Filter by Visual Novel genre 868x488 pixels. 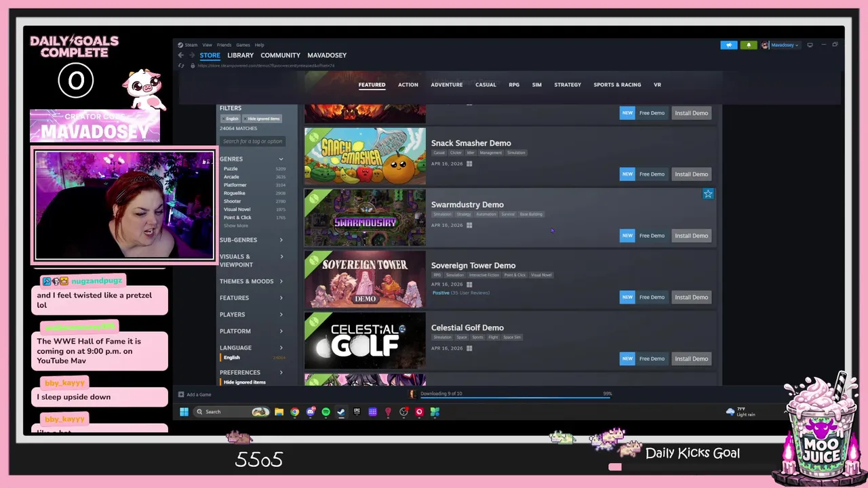tap(254, 209)
